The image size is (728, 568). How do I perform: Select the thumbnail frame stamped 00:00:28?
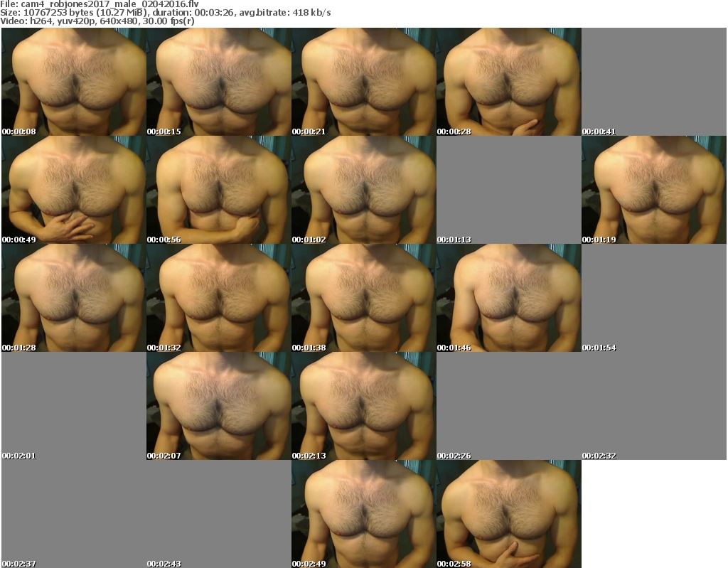coord(509,82)
